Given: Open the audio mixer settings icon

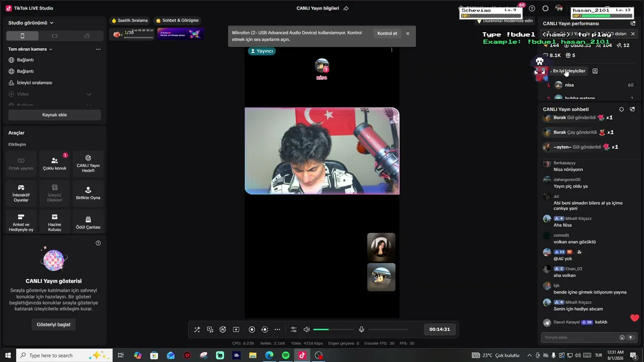Looking at the screenshot, I should (294, 329).
